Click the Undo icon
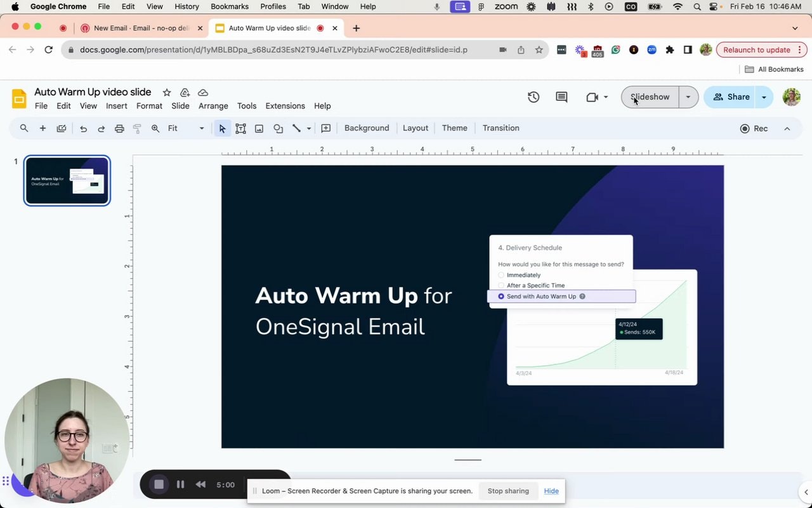812x508 pixels. tap(82, 128)
